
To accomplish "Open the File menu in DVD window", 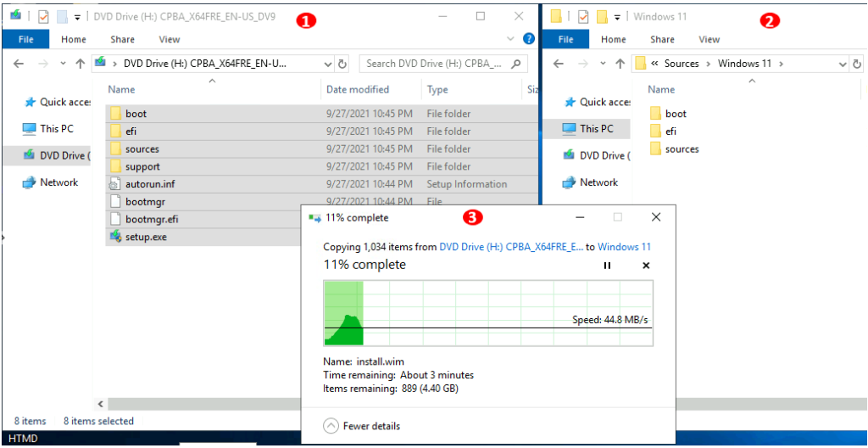I will click(26, 39).
